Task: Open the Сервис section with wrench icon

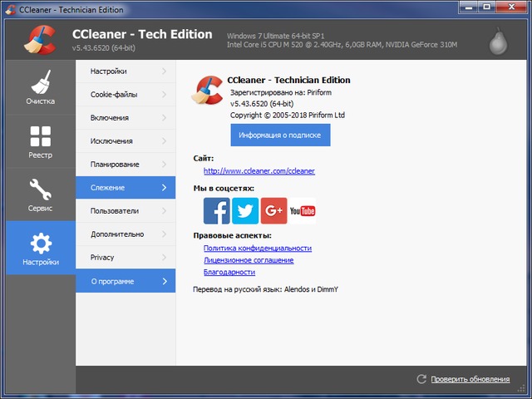Action: (x=40, y=195)
